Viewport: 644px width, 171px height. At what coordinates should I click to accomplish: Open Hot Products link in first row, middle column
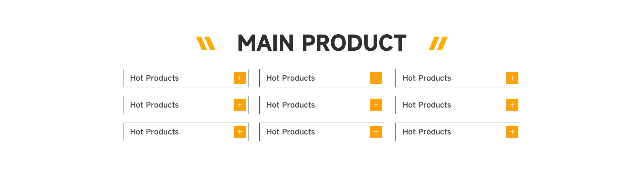click(290, 78)
